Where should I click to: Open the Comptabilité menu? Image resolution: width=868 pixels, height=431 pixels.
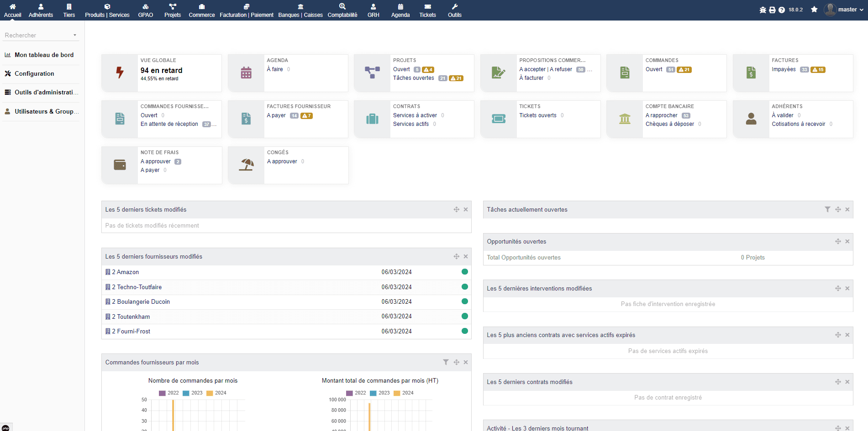point(342,10)
